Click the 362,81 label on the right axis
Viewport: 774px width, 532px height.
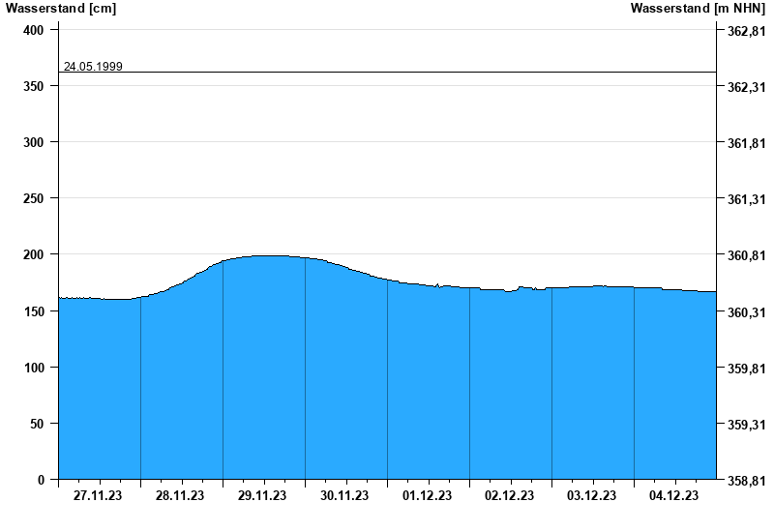coord(744,31)
